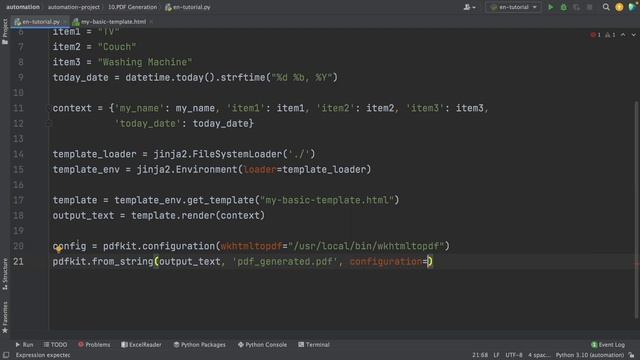
Task: Open the Structure tool window sidebar
Action: point(5,274)
